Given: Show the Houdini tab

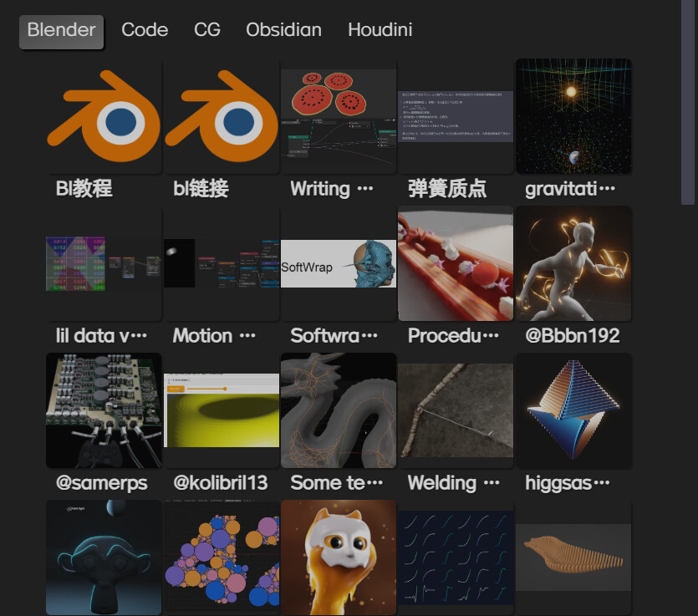Looking at the screenshot, I should pos(380,30).
